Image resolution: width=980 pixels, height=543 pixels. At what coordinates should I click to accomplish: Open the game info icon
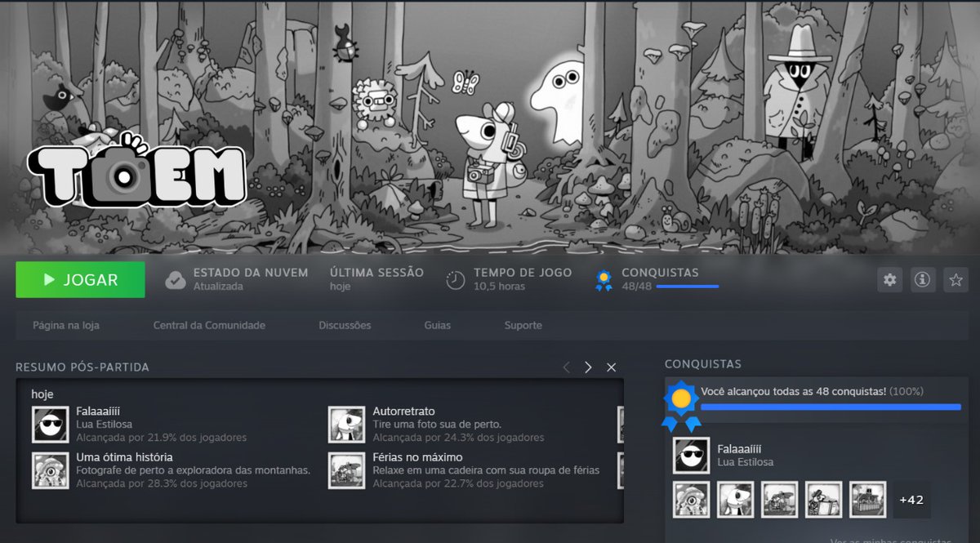[x=923, y=280]
